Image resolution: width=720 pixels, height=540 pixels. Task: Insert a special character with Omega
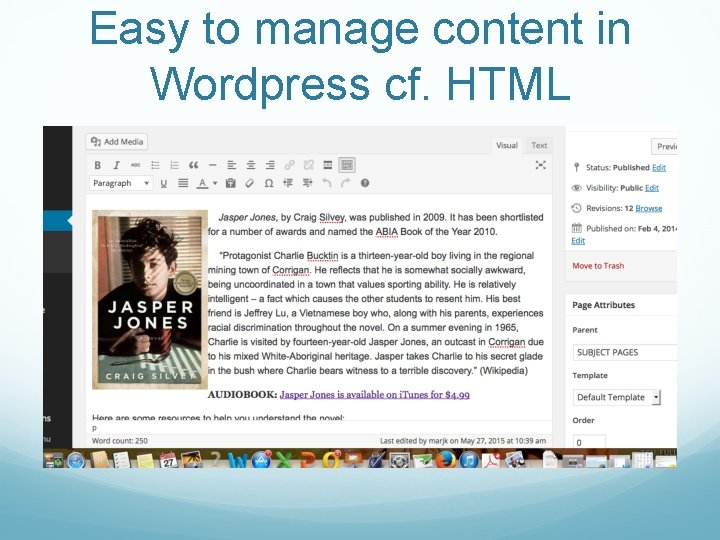coord(269,183)
